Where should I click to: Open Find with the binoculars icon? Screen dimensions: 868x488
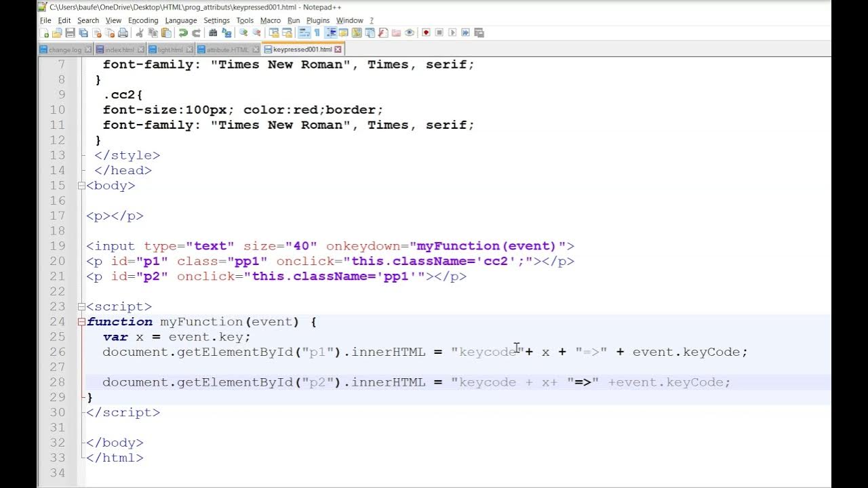click(212, 33)
